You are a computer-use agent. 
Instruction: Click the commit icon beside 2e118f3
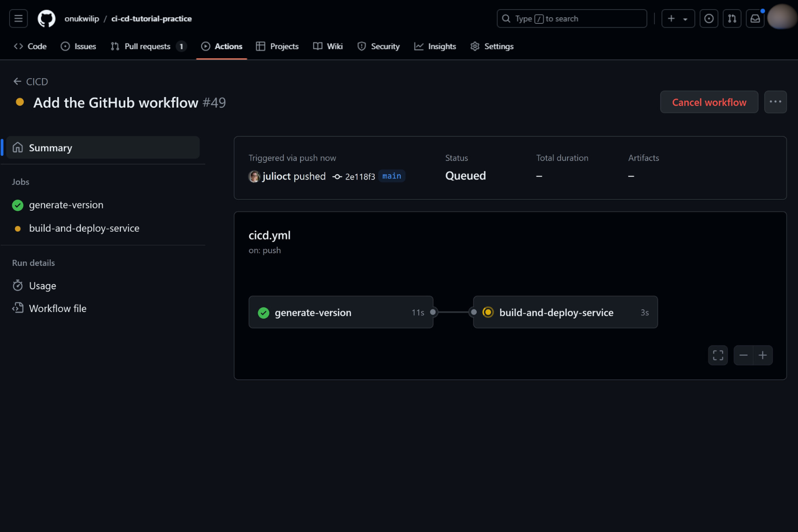[x=336, y=176]
